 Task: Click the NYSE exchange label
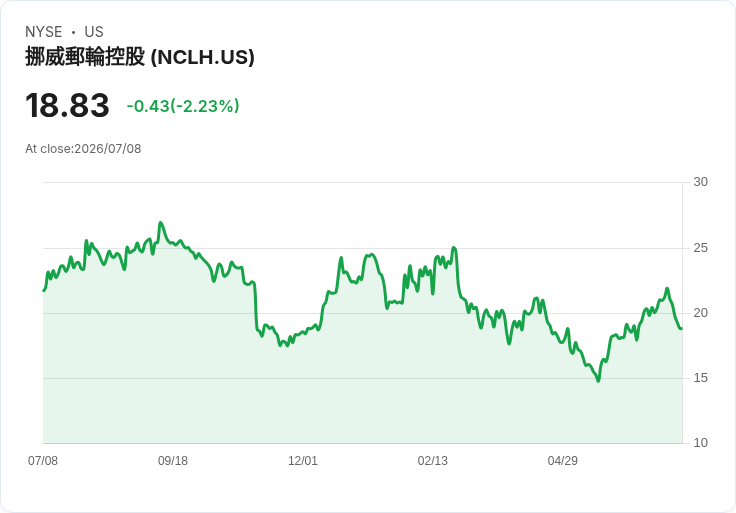pos(44,32)
